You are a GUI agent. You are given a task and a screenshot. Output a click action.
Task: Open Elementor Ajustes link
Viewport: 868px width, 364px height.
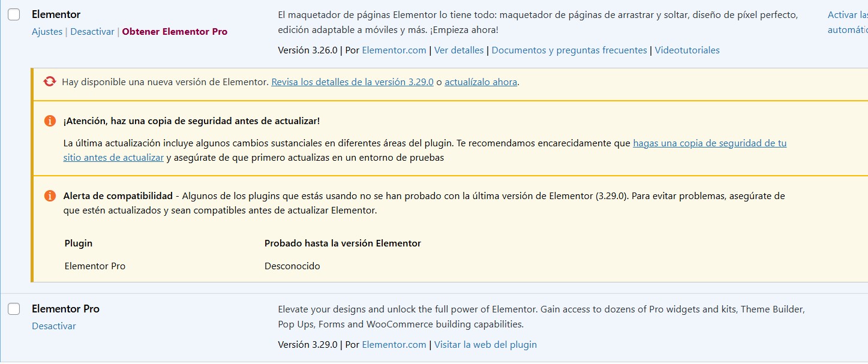coord(47,32)
